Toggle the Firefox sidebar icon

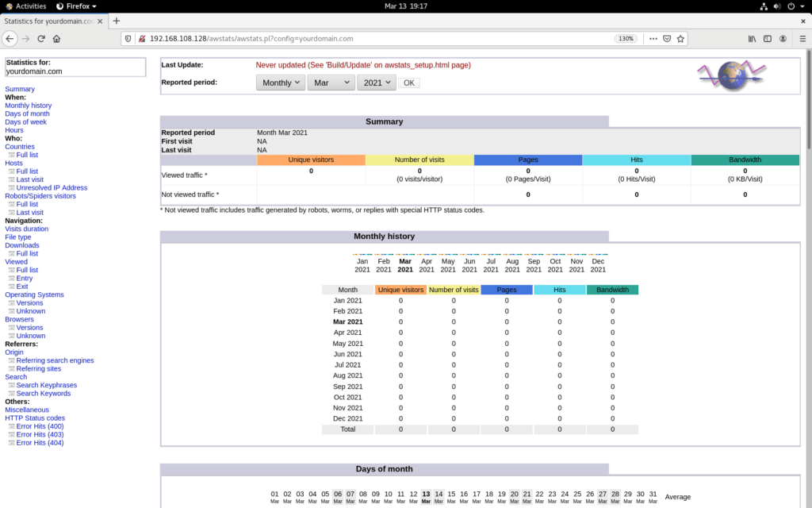click(x=768, y=39)
